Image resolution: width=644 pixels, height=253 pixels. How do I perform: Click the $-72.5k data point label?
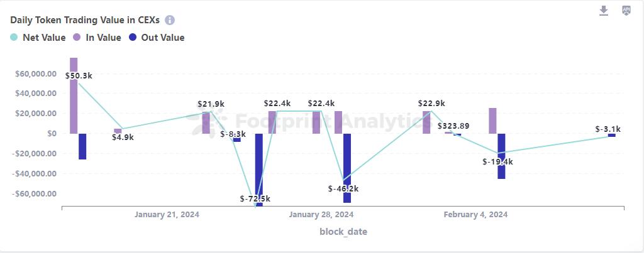tap(255, 198)
